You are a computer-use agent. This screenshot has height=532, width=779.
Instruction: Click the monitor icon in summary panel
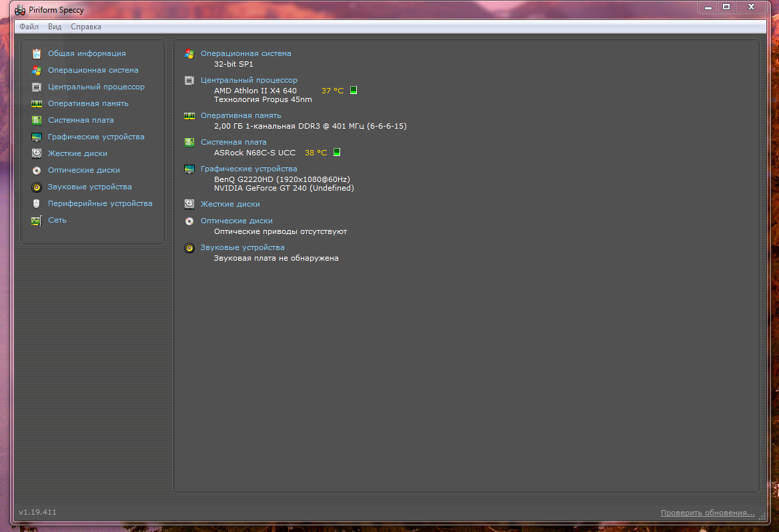tap(189, 169)
